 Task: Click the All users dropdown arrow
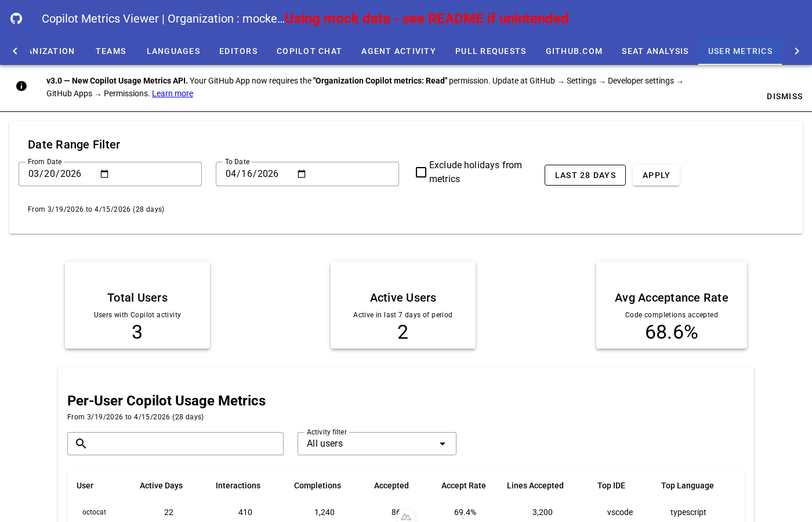click(x=443, y=444)
